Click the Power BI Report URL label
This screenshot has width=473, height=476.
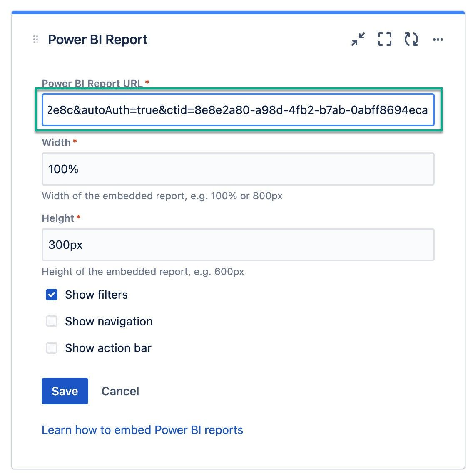92,83
